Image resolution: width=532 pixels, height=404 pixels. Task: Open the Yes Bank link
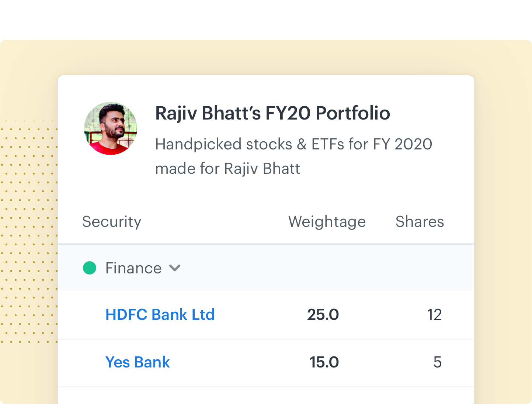pyautogui.click(x=138, y=362)
